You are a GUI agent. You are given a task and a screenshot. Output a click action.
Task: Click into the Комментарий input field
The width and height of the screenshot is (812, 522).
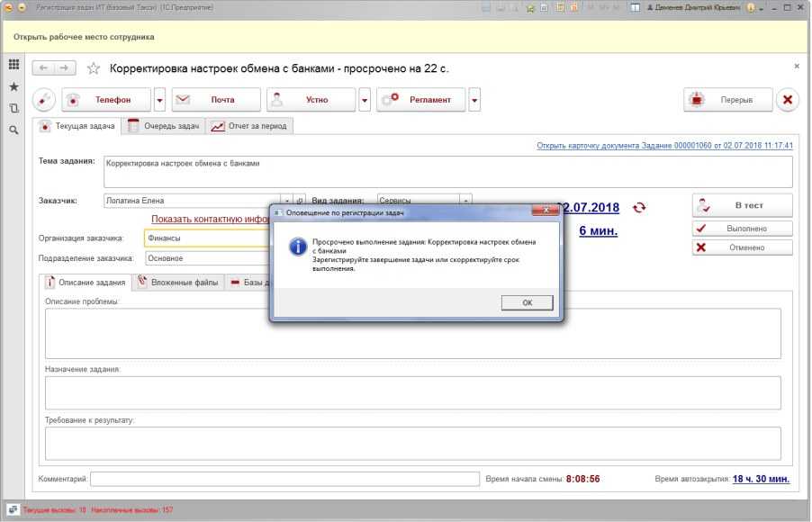pyautogui.click(x=284, y=479)
